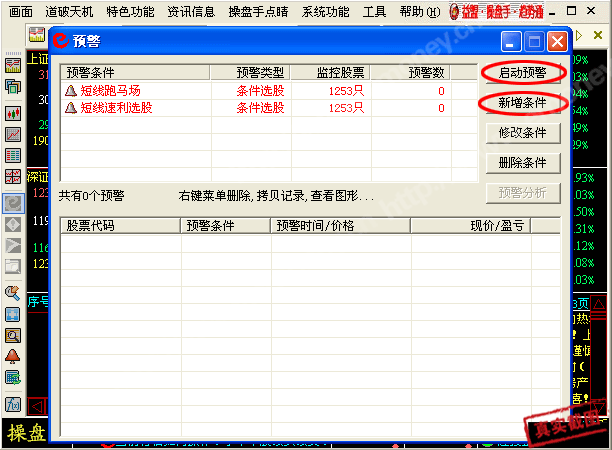Open the 系统功能 menu
This screenshot has height=450, width=612.
326,12
